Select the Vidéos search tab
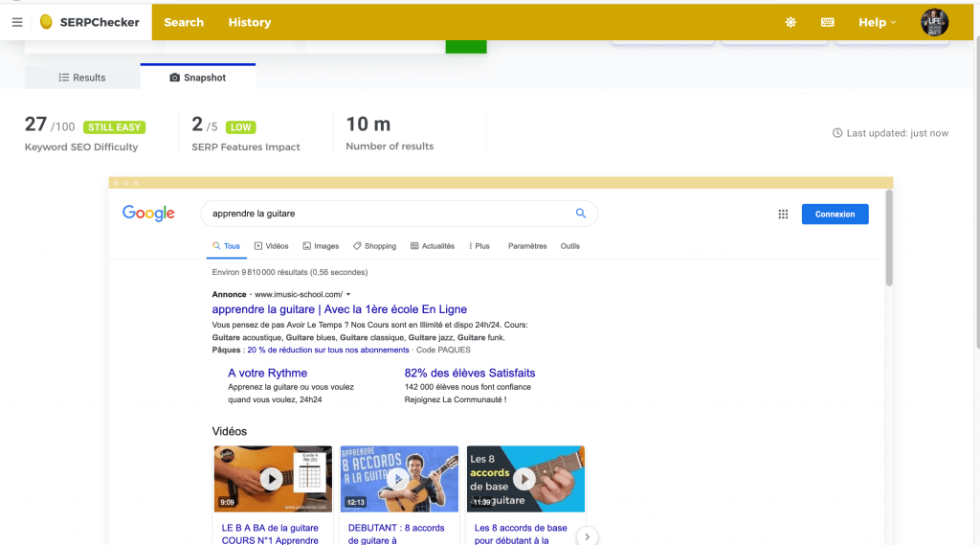The image size is (980, 545). (x=271, y=246)
